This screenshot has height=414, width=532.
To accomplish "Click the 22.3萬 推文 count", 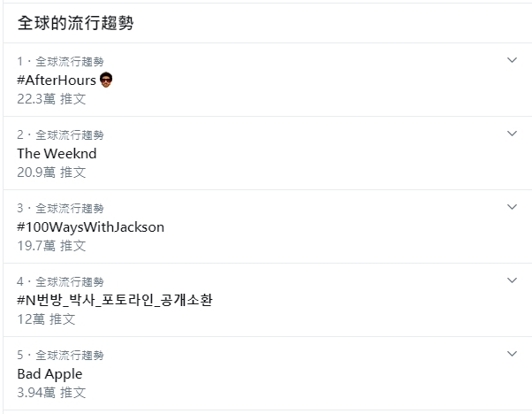I will 51,98.
